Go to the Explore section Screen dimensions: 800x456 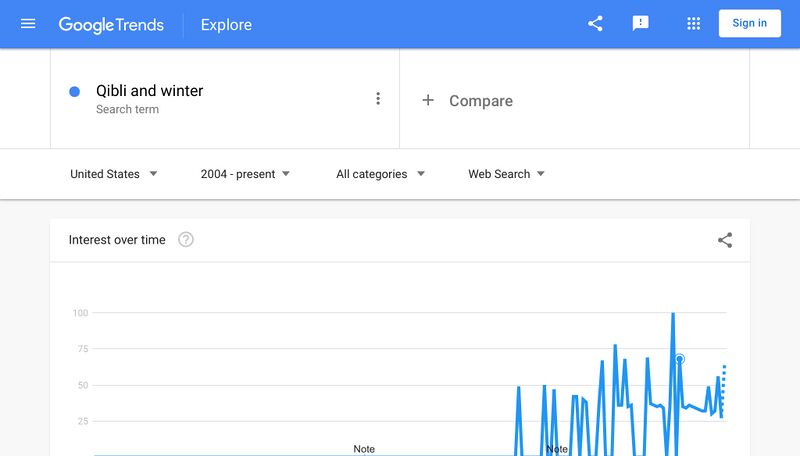click(x=226, y=24)
